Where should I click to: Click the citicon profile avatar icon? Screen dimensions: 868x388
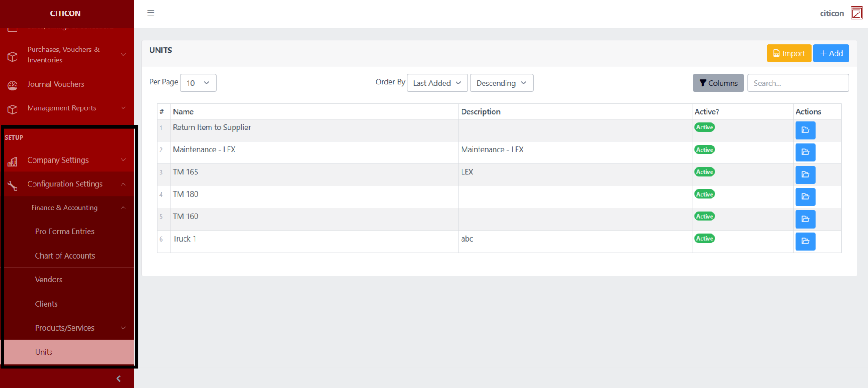(857, 13)
